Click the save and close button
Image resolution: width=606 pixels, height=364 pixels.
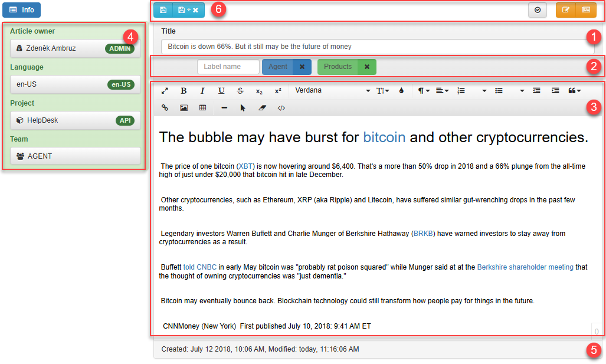(188, 10)
